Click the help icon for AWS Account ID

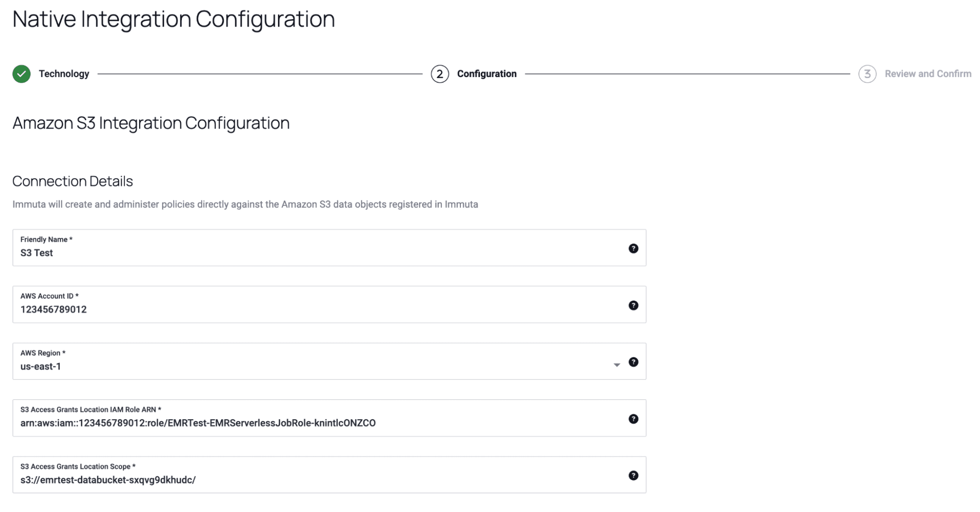[633, 306]
